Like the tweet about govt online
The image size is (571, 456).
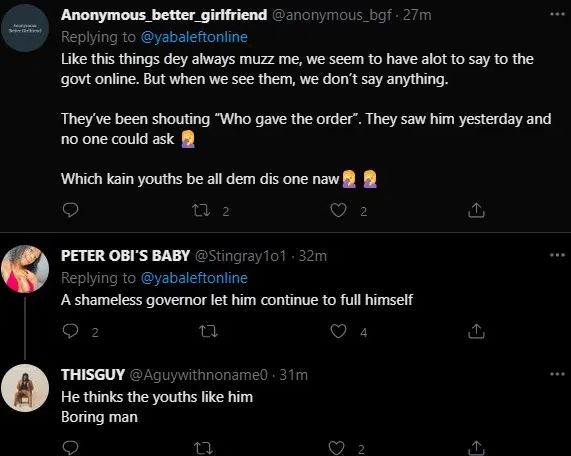coord(338,210)
